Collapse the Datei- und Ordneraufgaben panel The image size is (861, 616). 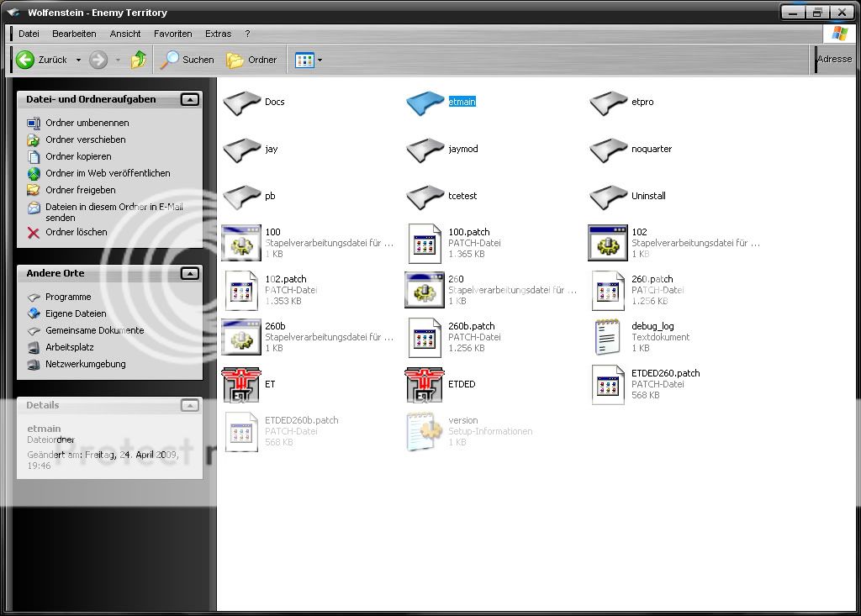click(190, 99)
